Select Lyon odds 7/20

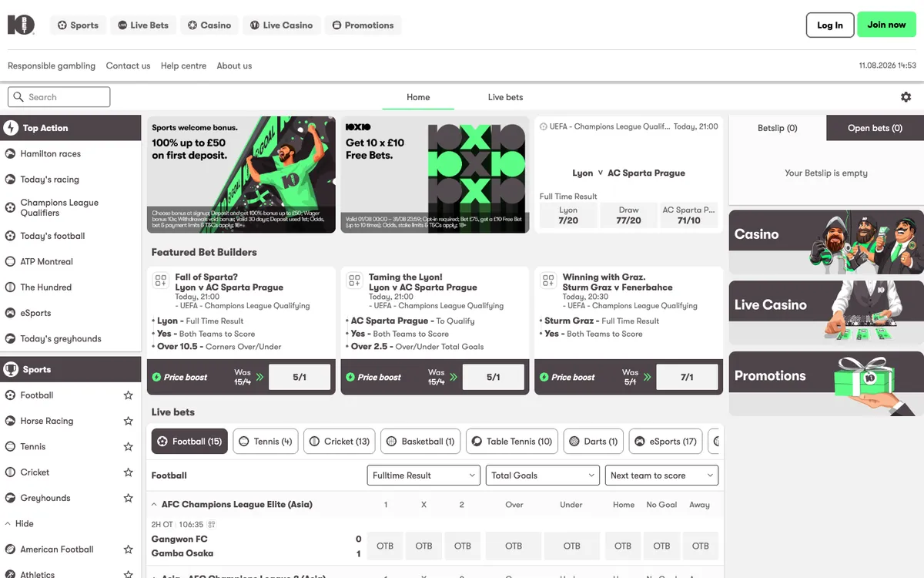click(568, 215)
